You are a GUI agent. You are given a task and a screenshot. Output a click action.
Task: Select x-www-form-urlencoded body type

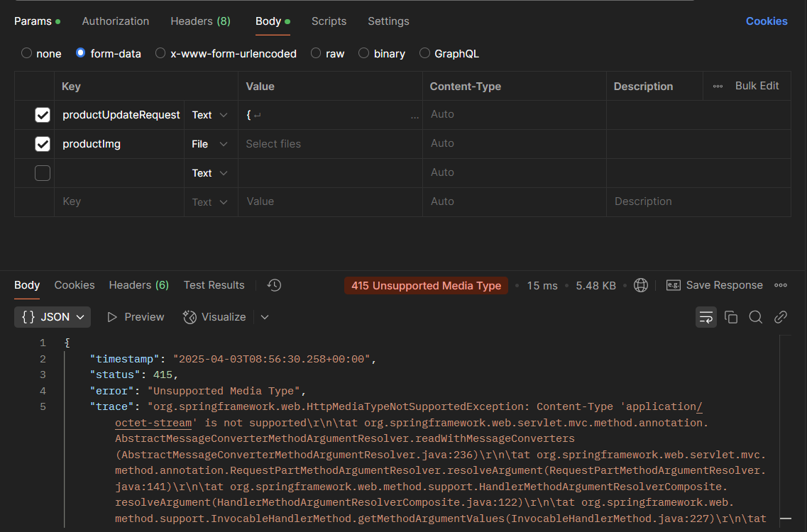[x=160, y=53]
